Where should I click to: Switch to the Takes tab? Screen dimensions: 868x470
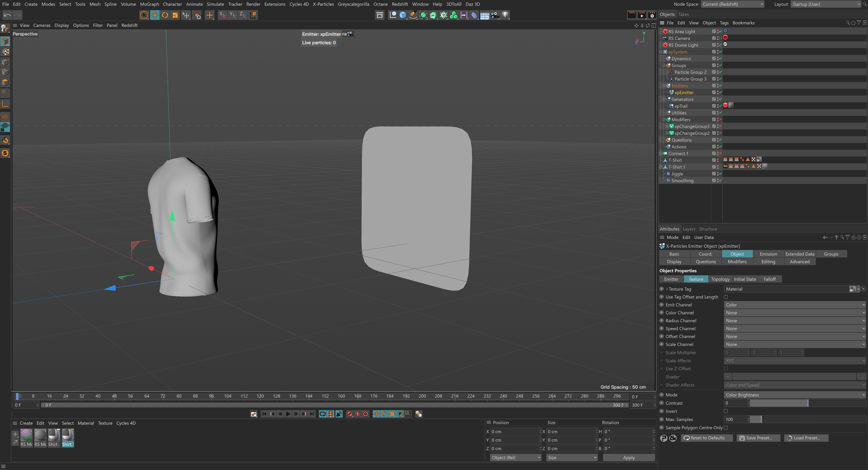pos(683,14)
